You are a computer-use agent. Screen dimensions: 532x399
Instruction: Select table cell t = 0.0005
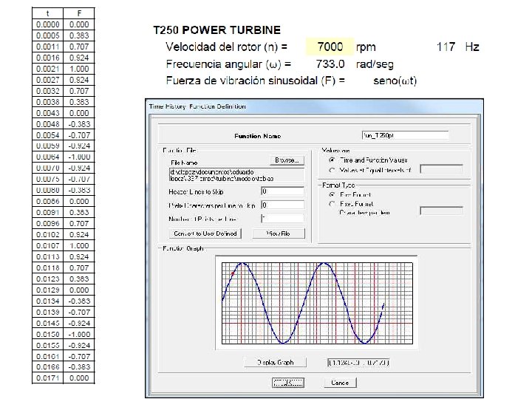pyautogui.click(x=47, y=35)
